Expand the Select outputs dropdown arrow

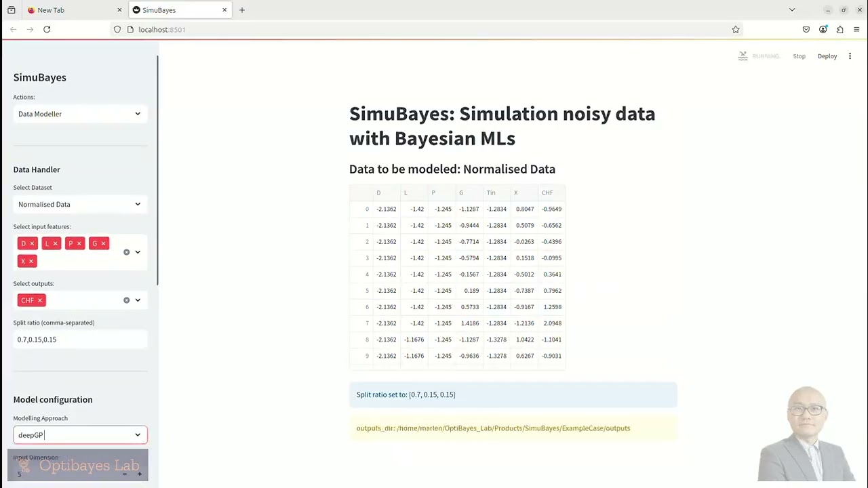138,300
